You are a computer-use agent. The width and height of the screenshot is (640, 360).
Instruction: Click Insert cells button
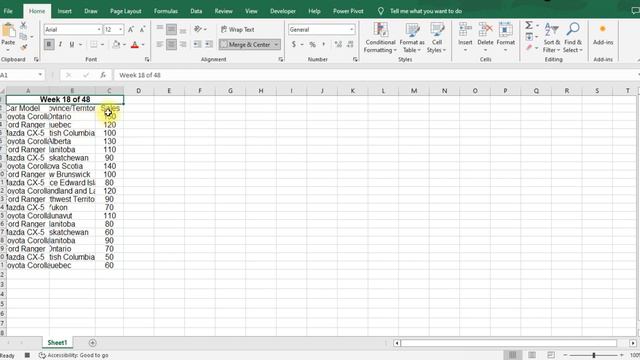tap(465, 38)
